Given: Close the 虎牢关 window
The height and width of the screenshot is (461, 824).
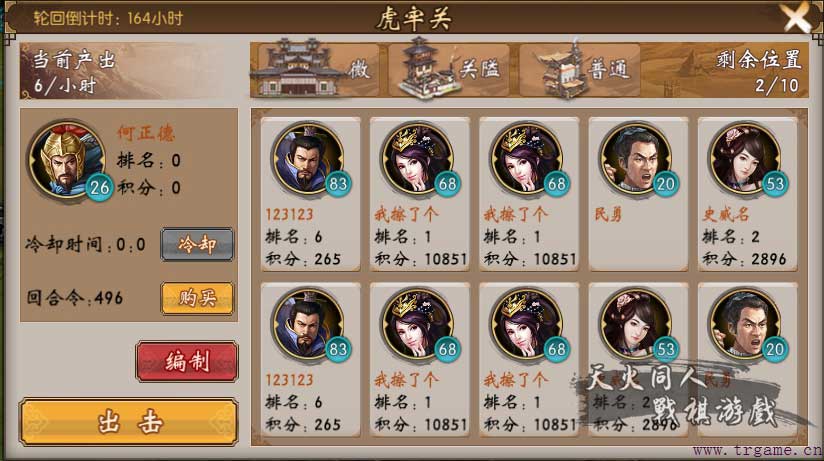Looking at the screenshot, I should [798, 17].
